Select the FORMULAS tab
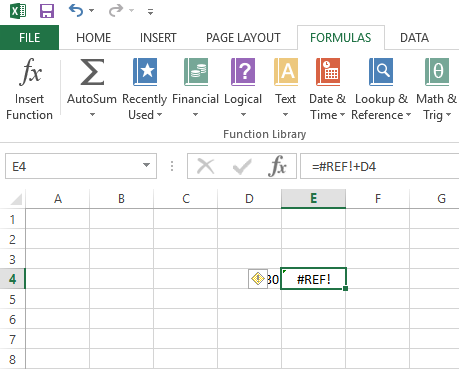Viewport: 459px width, 369px height. 340,38
